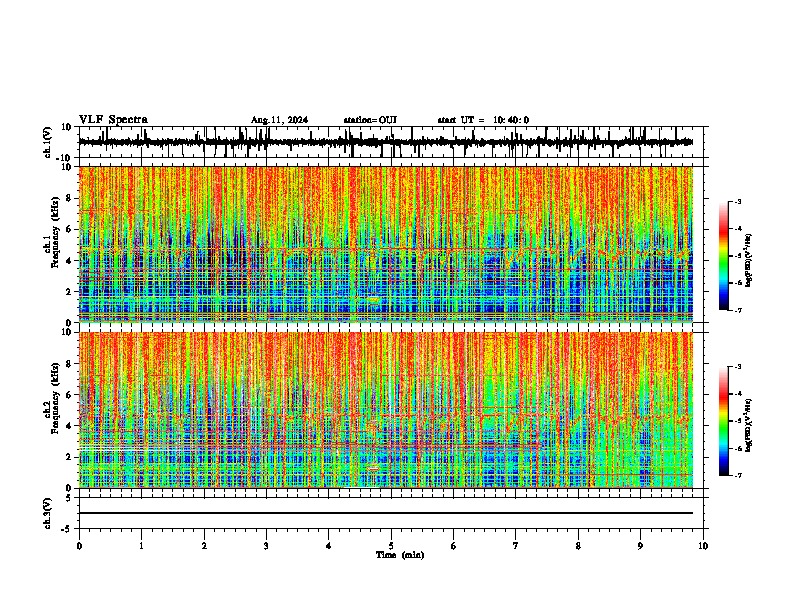Click time axis tick label '1'
This screenshot has width=792, height=612.
pyautogui.click(x=141, y=546)
